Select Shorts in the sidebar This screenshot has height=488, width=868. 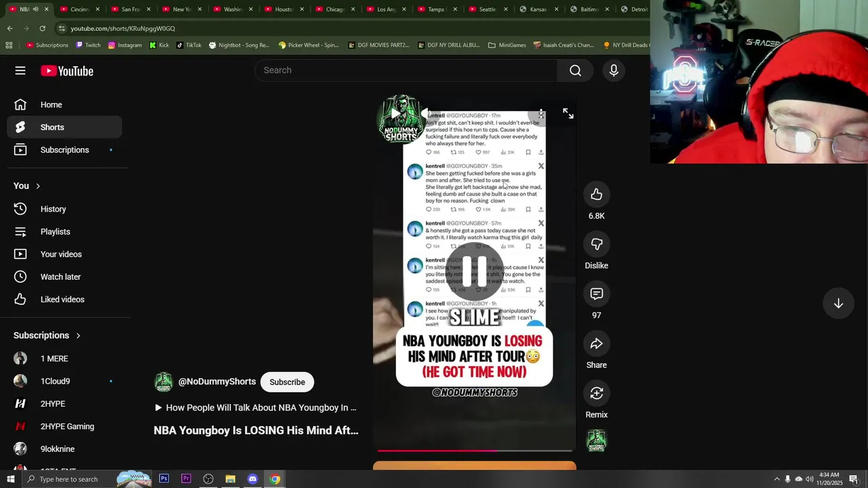pyautogui.click(x=64, y=127)
